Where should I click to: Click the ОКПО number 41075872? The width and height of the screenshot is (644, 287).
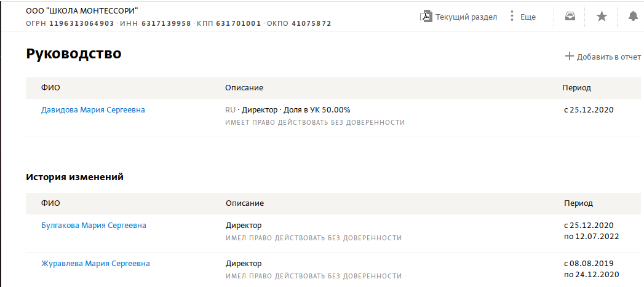(x=311, y=23)
